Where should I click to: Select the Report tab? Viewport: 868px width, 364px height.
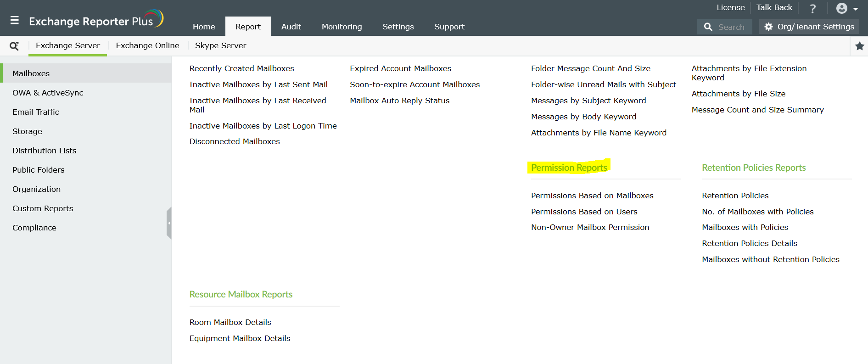[248, 27]
